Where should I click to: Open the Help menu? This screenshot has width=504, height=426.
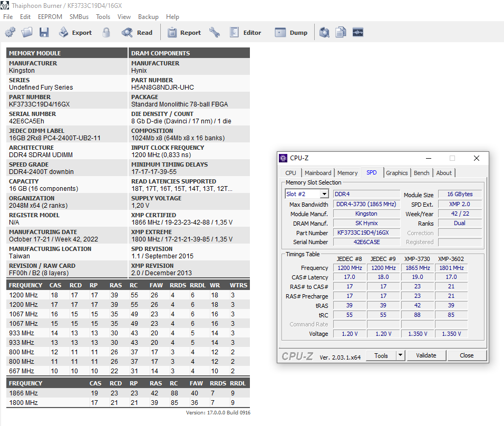coord(172,17)
